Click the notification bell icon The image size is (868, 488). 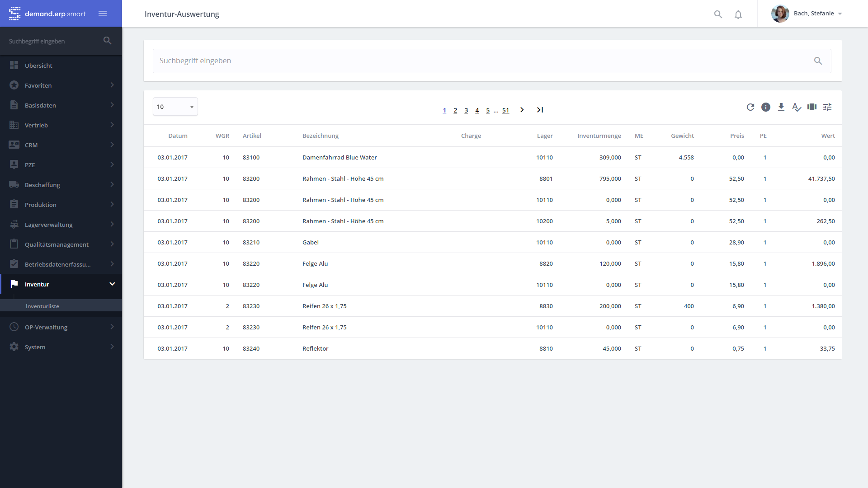738,14
